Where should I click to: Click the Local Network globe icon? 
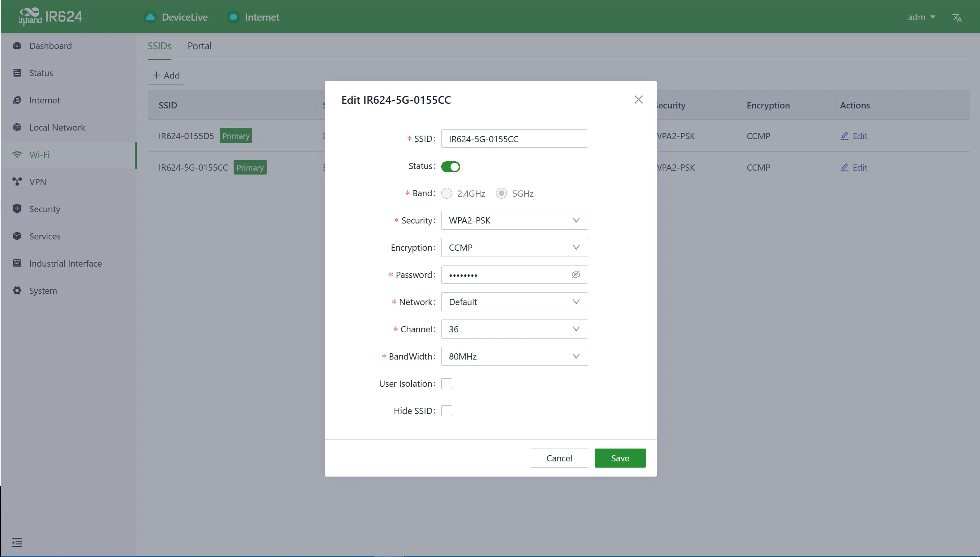pyautogui.click(x=17, y=127)
